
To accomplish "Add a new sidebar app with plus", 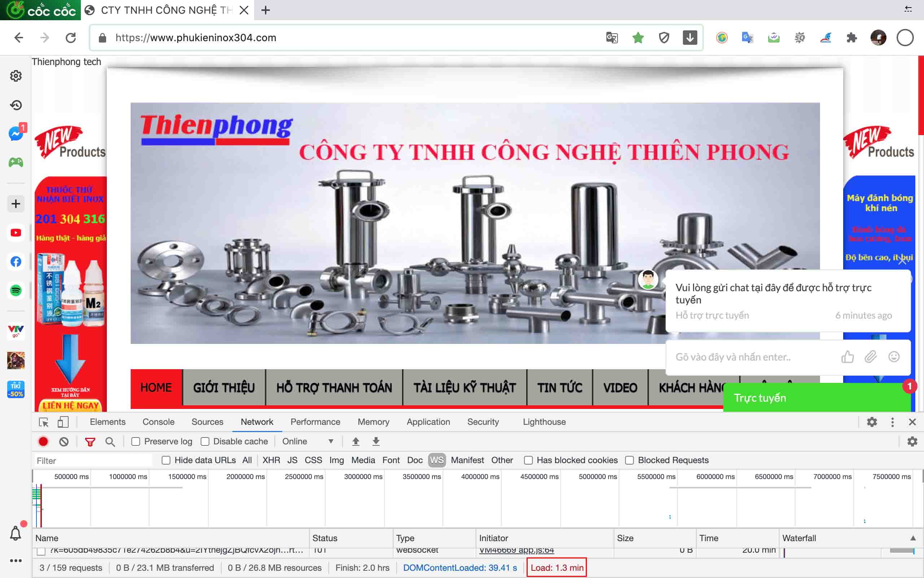I will click(x=16, y=203).
